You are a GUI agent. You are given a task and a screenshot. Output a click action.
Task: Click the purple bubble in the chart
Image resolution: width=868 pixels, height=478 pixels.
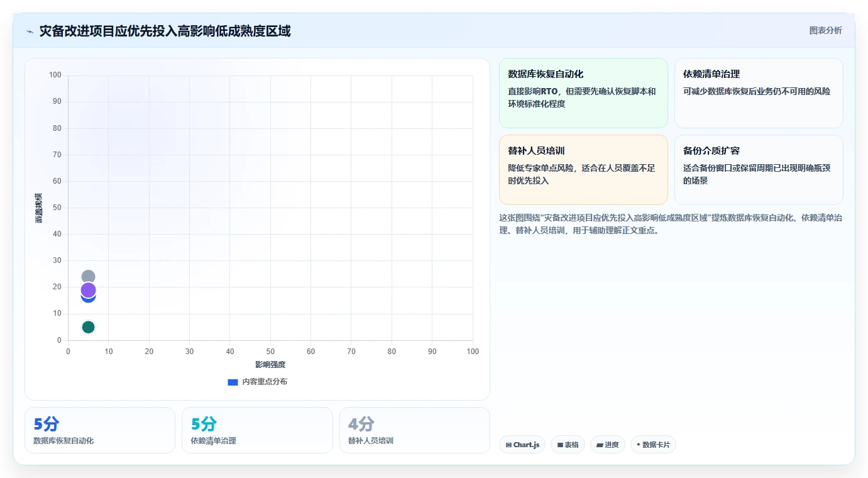88,290
